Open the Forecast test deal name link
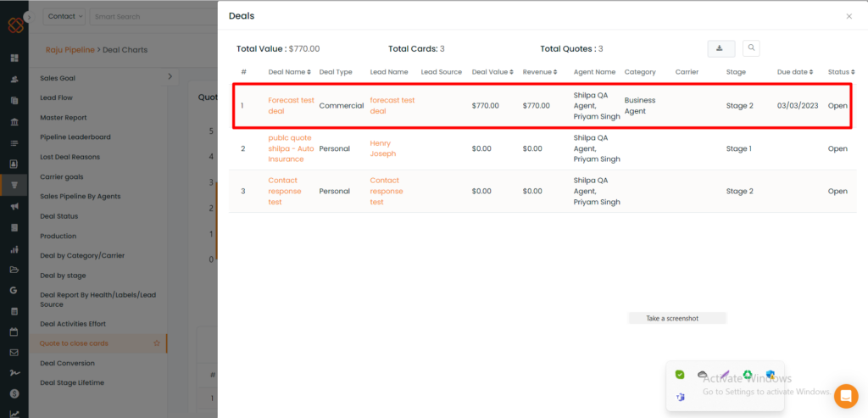This screenshot has width=868, height=418. pos(292,106)
